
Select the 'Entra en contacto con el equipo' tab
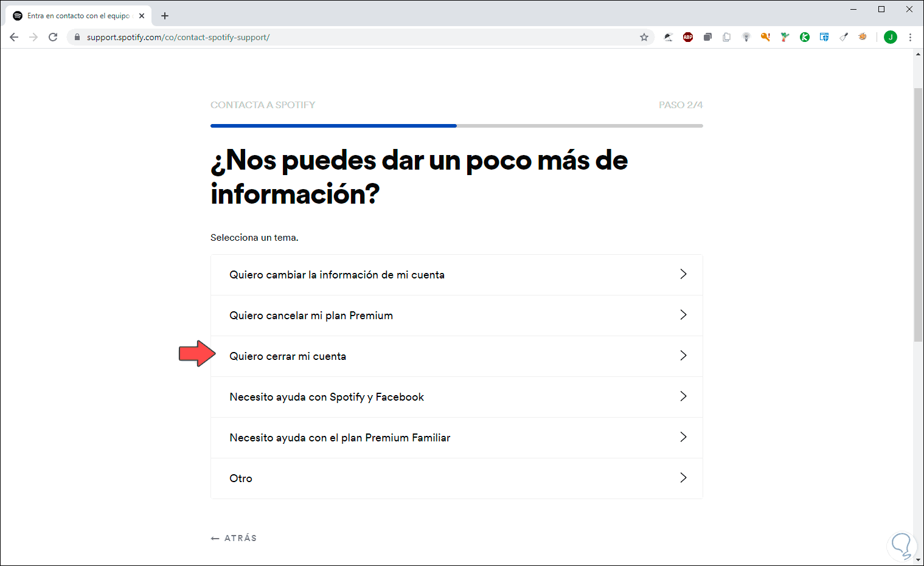coord(79,16)
